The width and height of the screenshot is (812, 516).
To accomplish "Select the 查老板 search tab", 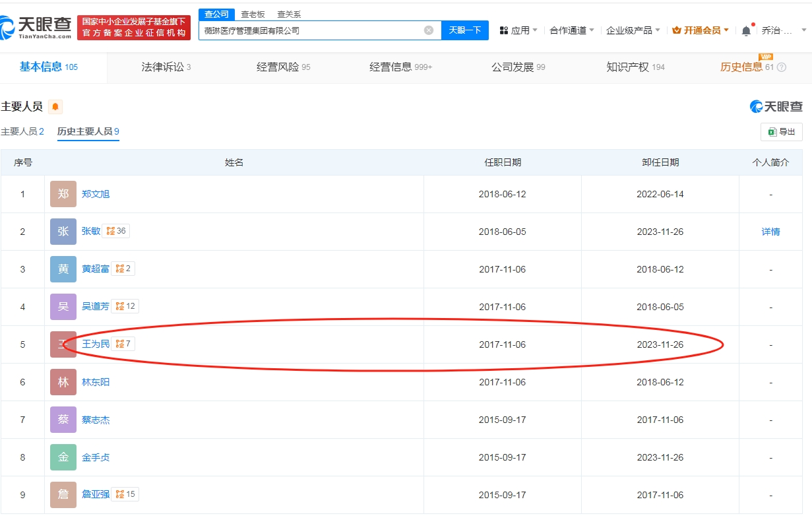I will click(x=253, y=14).
